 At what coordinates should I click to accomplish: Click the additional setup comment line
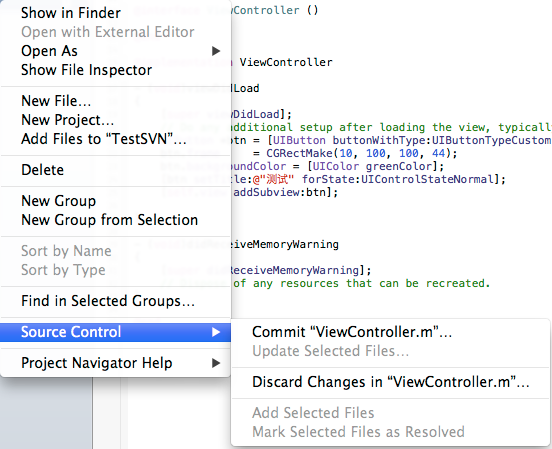(x=391, y=127)
